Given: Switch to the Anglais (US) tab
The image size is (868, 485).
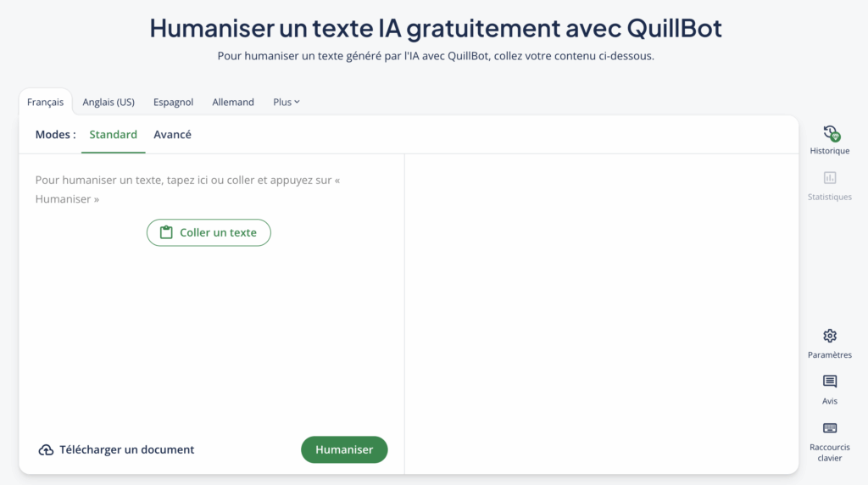Looking at the screenshot, I should click(x=108, y=103).
